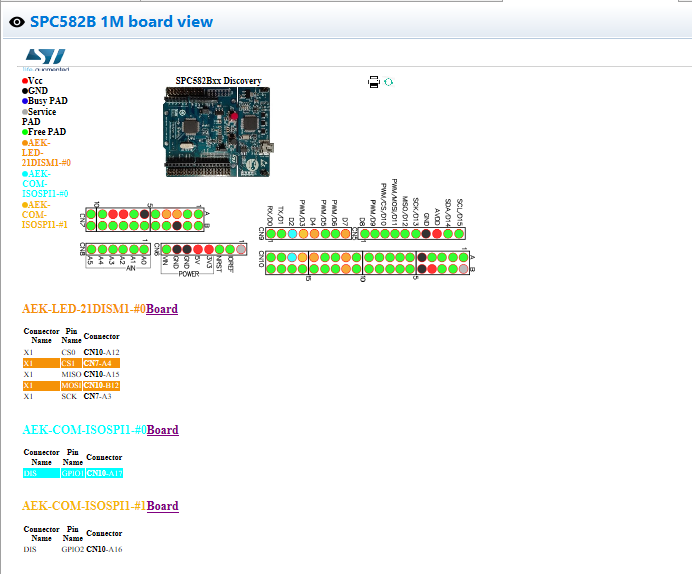Viewport: 692px width, 574px height.
Task: Select the orange D4 pin on CN9
Action: point(314,233)
